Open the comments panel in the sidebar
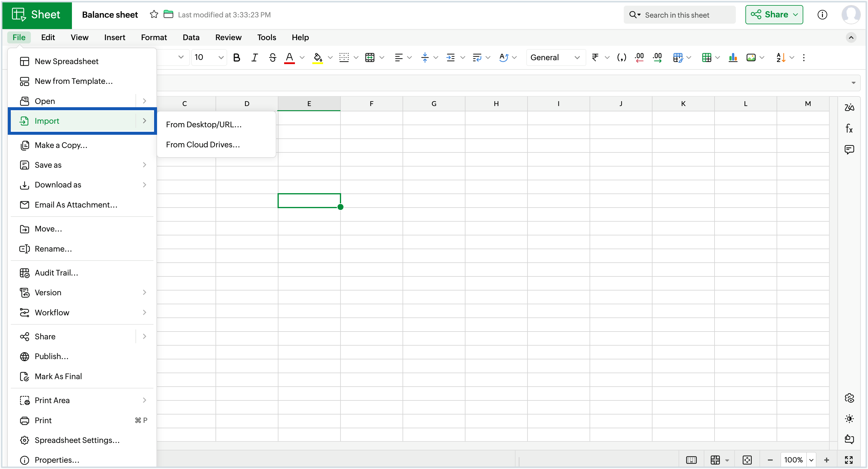Image resolution: width=868 pixels, height=469 pixels. [x=849, y=149]
